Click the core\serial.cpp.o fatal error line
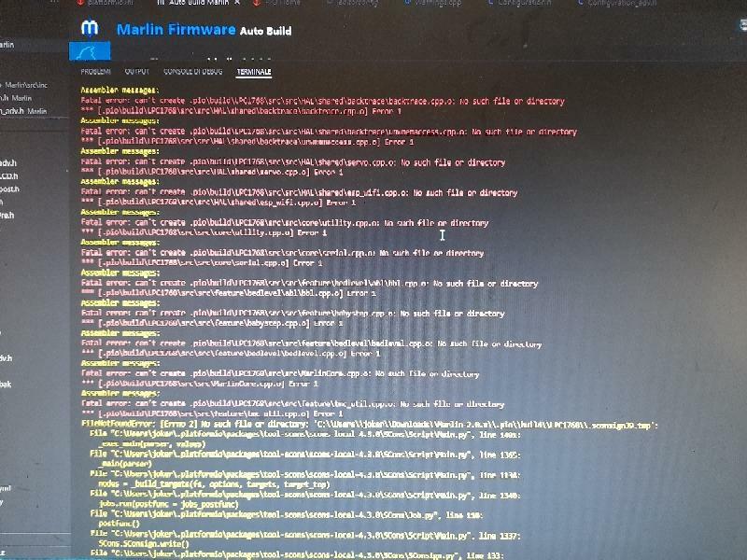747x560 pixels. [282, 253]
